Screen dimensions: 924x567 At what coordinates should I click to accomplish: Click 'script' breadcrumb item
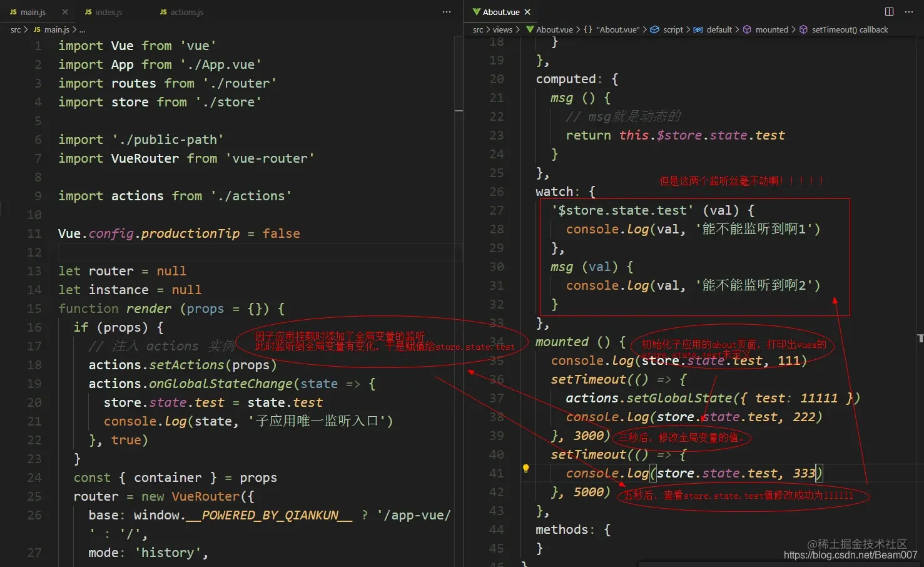click(673, 29)
